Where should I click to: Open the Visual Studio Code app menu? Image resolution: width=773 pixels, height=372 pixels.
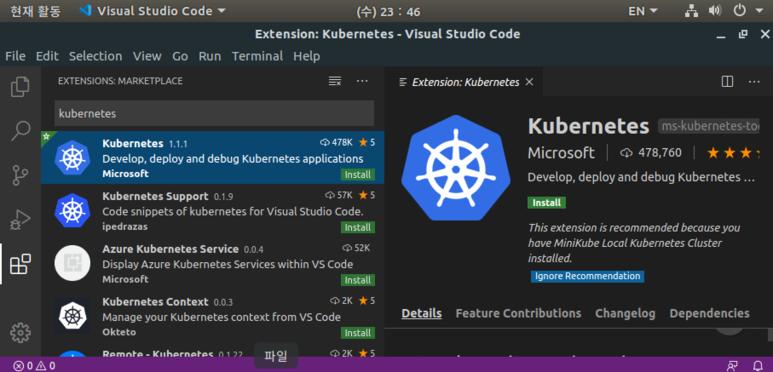tap(152, 11)
